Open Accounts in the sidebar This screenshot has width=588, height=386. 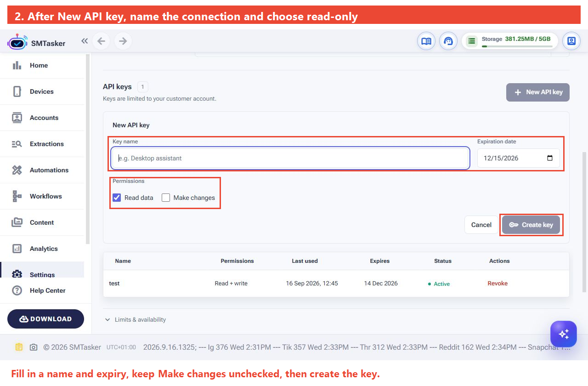(42, 118)
